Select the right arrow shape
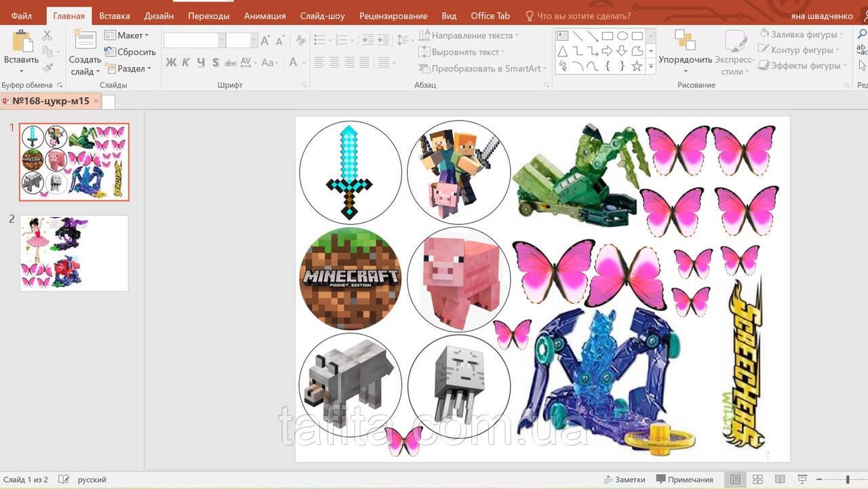868x489 pixels. point(607,51)
